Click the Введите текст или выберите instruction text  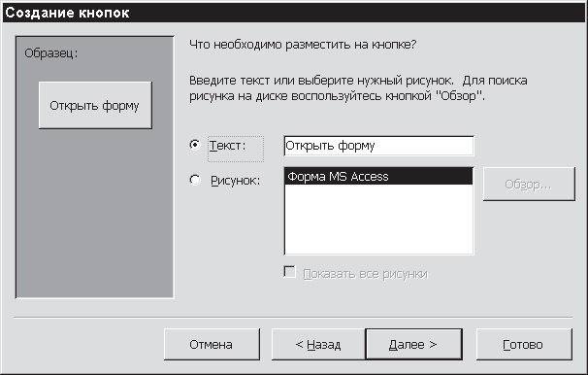(358, 88)
